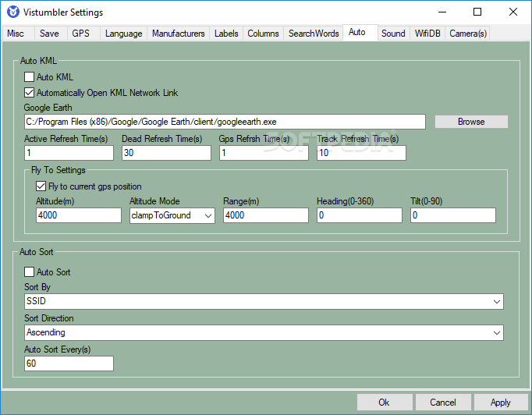Click the Gps Refrsh Time(s) field
The width and height of the screenshot is (532, 415).
pos(264,153)
